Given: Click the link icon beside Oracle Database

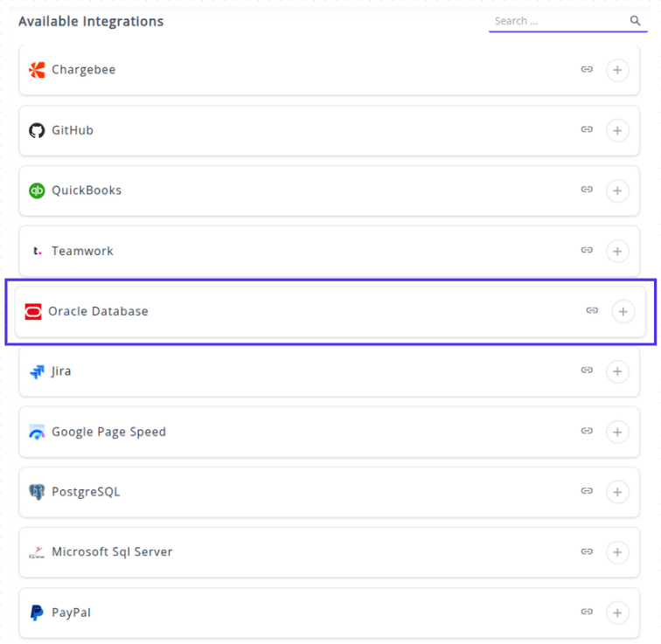Looking at the screenshot, I should tap(592, 310).
